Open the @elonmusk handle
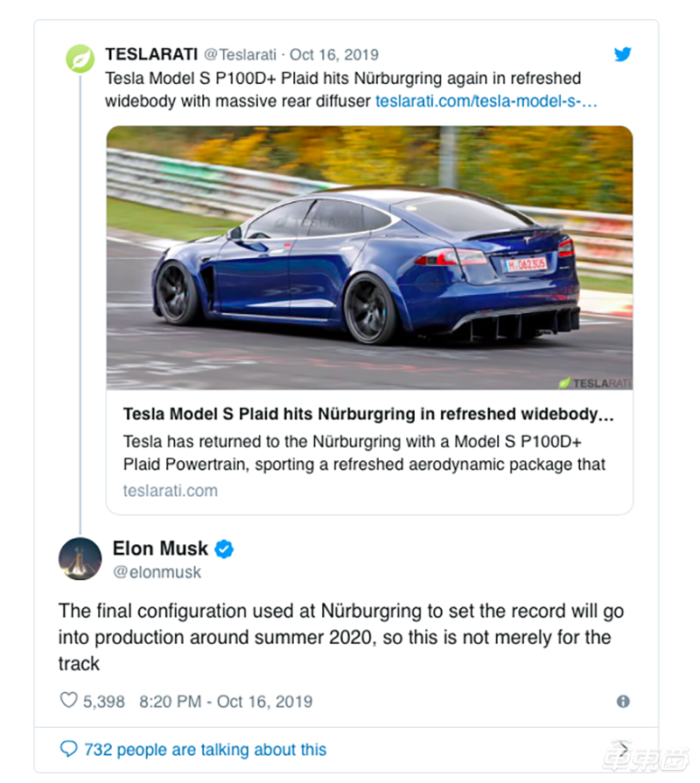The height and width of the screenshot is (783, 700). point(157,572)
